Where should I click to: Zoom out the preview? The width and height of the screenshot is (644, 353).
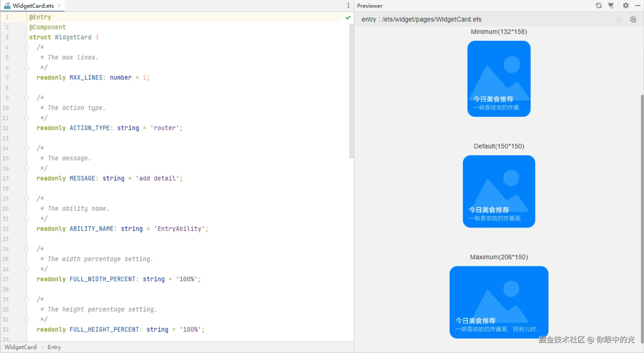click(619, 20)
